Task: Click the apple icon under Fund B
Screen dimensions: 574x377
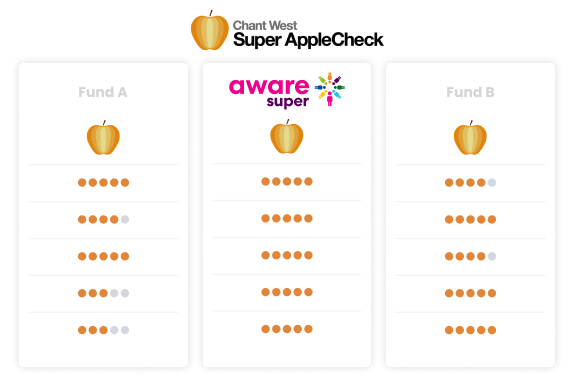Action: click(x=470, y=138)
